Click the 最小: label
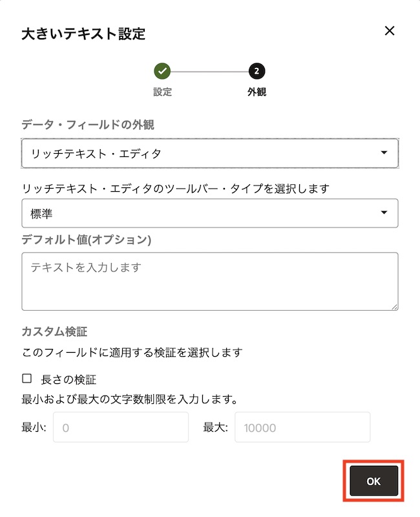 coord(32,427)
